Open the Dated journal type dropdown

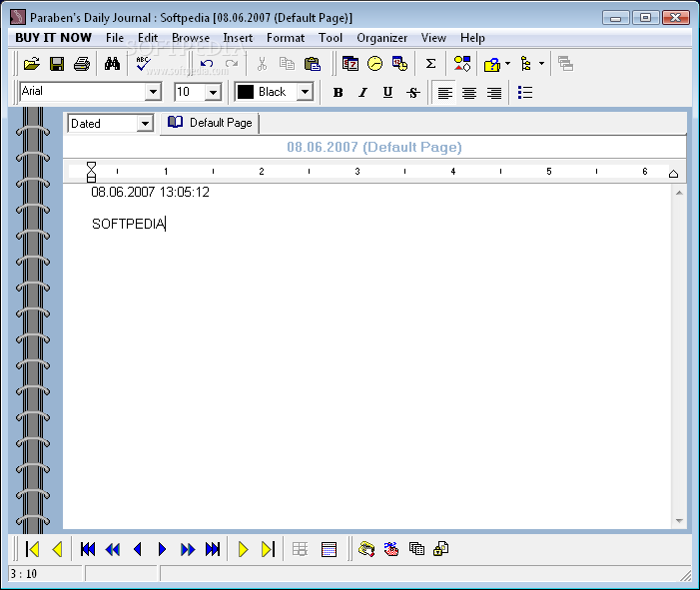[x=145, y=124]
